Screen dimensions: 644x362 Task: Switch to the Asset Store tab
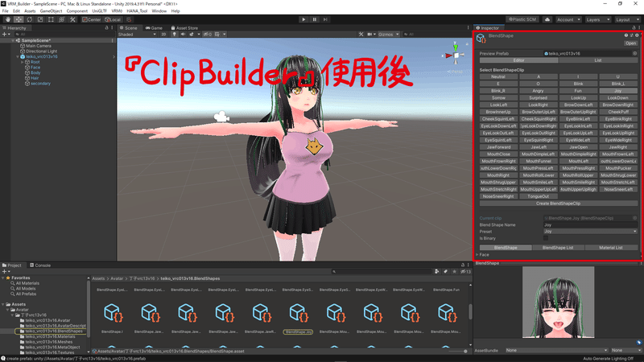[184, 28]
